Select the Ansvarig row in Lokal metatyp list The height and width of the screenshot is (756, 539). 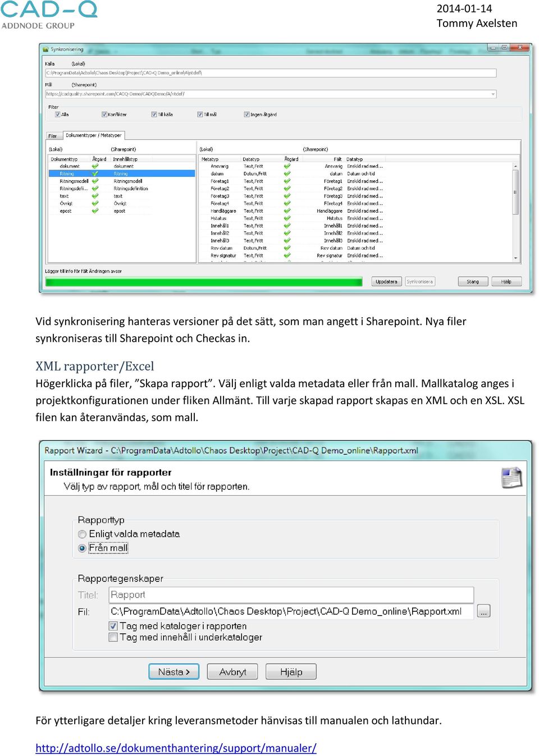point(220,166)
